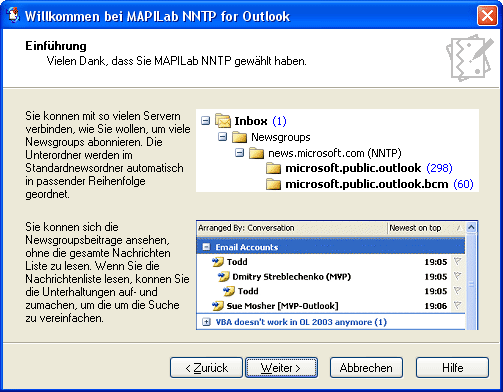Select the Inbox folder label
This screenshot has height=392, width=503.
coord(251,121)
